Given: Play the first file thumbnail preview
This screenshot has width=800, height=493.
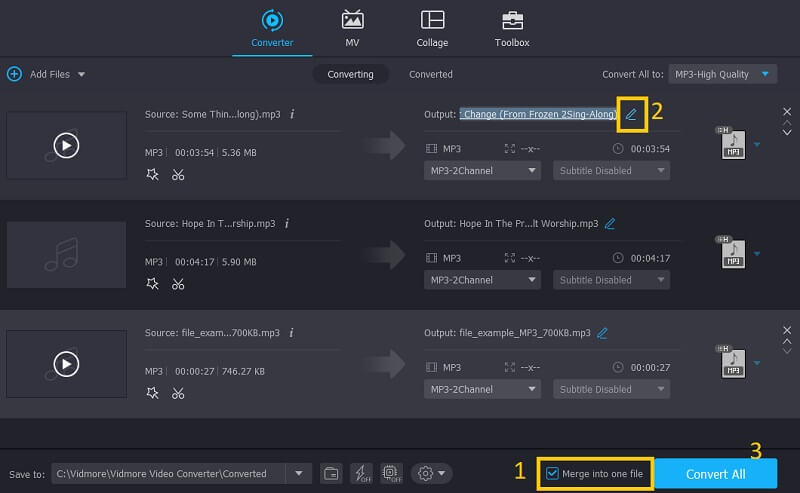Looking at the screenshot, I should [x=66, y=145].
